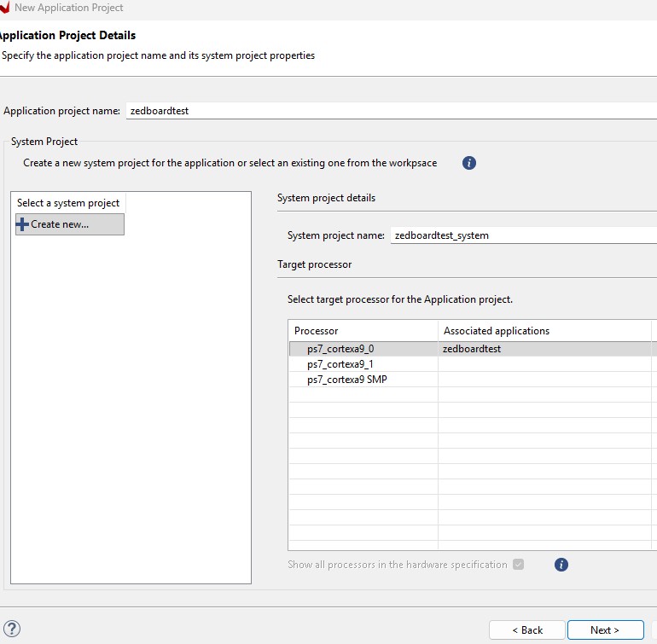Click the Show all processors label text
The image size is (657, 644).
[397, 565]
